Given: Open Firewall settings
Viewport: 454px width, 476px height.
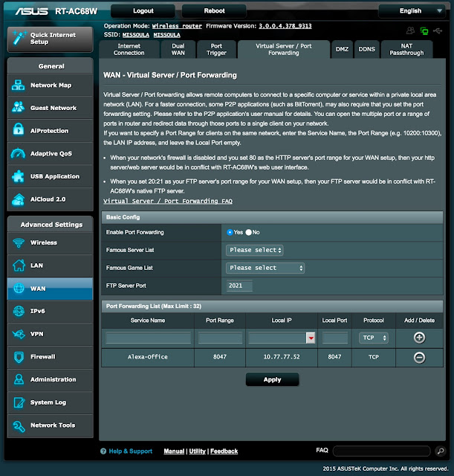Looking at the screenshot, I should click(x=50, y=357).
